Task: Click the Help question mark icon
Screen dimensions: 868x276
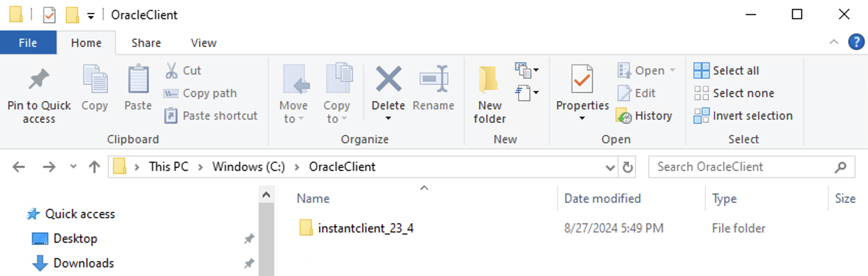Action: pos(856,42)
